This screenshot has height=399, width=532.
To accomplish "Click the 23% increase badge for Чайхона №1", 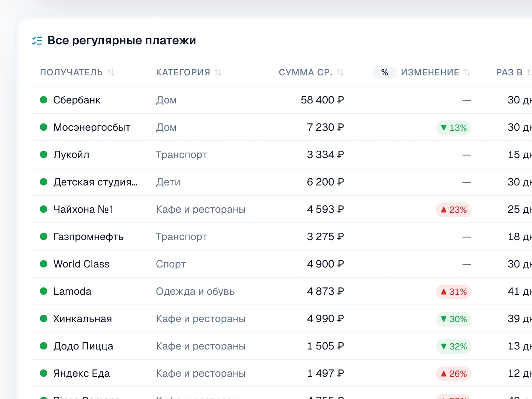I will pos(454,210).
